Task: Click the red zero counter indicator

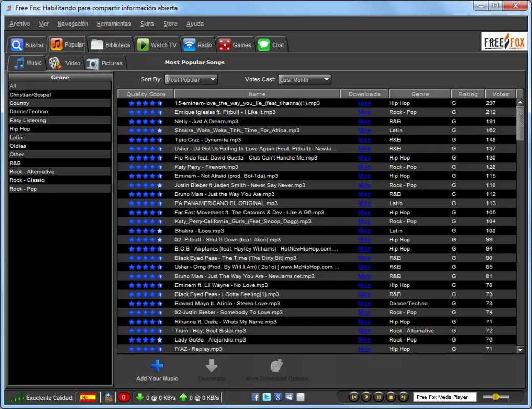Action: tap(123, 397)
